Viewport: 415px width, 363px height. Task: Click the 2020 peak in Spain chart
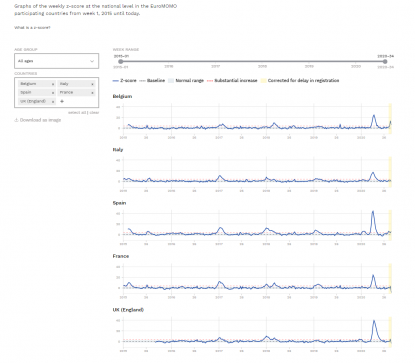(x=373, y=212)
